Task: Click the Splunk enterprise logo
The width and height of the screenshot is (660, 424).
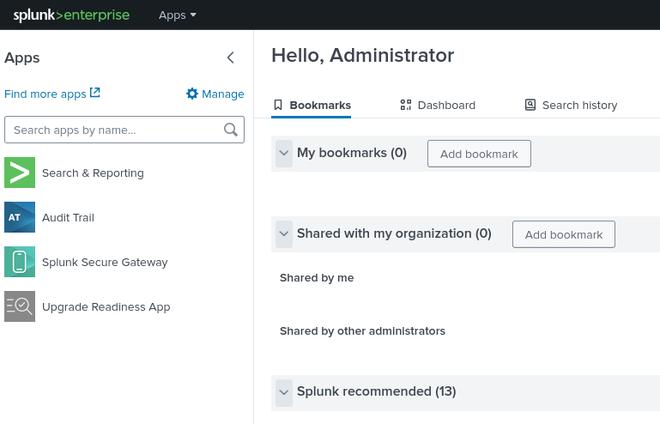Action: click(71, 15)
